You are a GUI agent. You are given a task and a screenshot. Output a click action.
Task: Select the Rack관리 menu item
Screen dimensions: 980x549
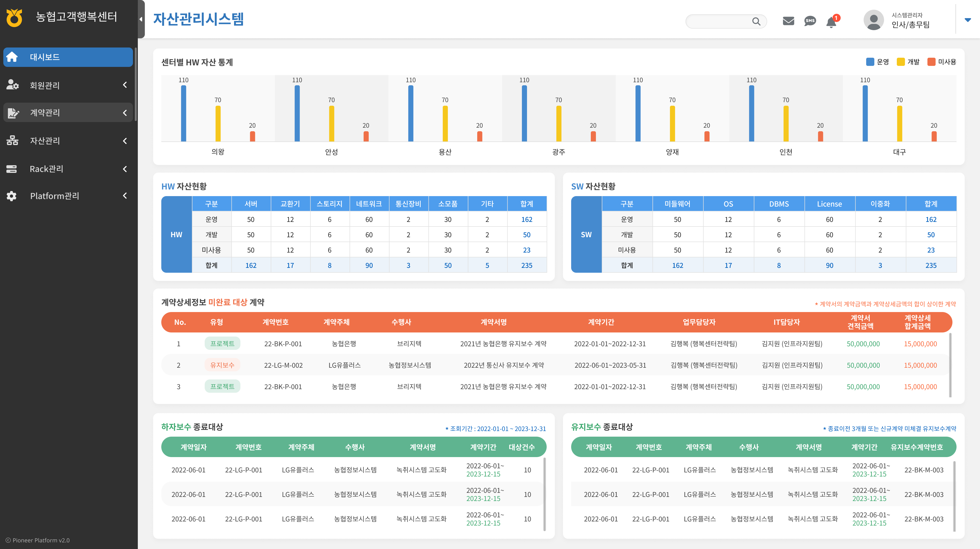[68, 169]
